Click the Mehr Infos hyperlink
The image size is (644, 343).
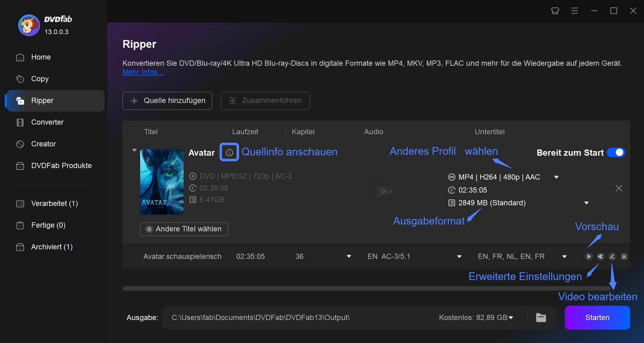[143, 72]
